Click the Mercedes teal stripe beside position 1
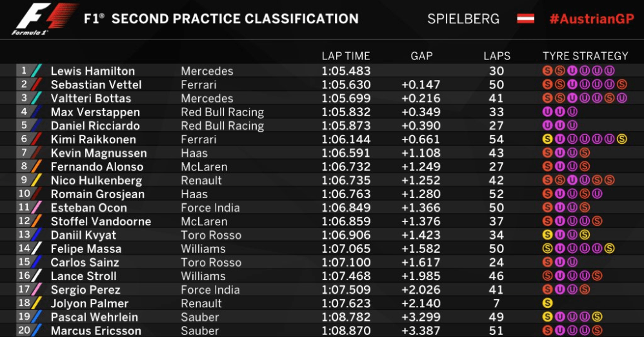Screen dimensions: 644x337 [37, 70]
